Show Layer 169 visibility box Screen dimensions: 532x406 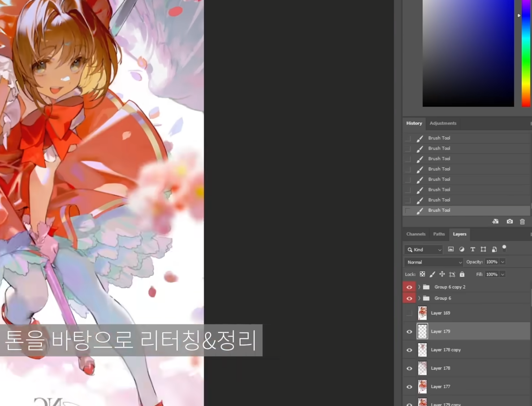[x=409, y=313]
